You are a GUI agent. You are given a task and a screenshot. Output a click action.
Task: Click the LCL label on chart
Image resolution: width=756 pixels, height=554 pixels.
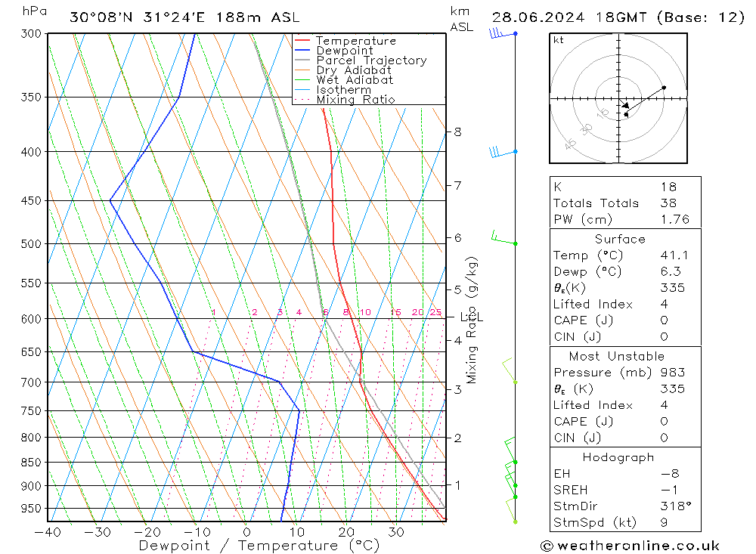pos(472,317)
